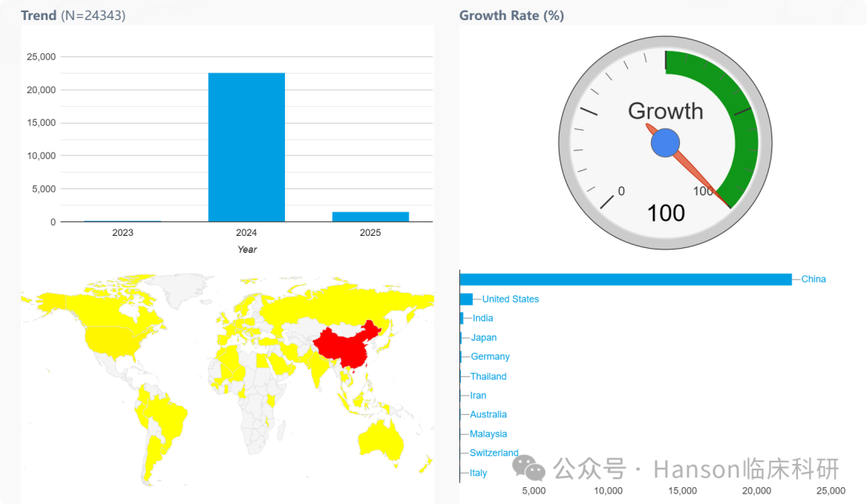Click the 2025 bar in the Trend chart
The width and height of the screenshot is (867, 504).
pos(370,217)
